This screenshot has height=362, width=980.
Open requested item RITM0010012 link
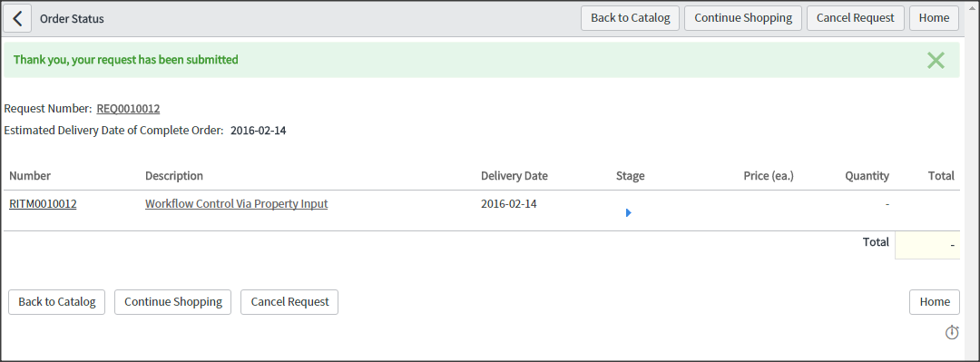click(44, 204)
